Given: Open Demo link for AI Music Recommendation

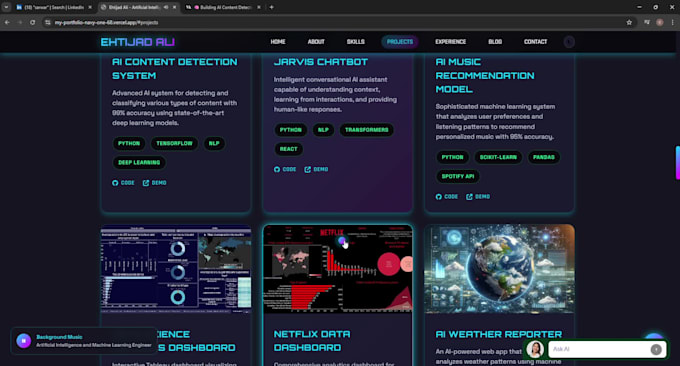Looking at the screenshot, I should (478, 197).
